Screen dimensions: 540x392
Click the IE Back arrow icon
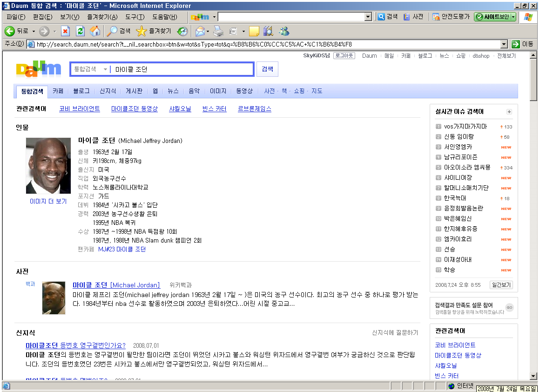click(10, 31)
